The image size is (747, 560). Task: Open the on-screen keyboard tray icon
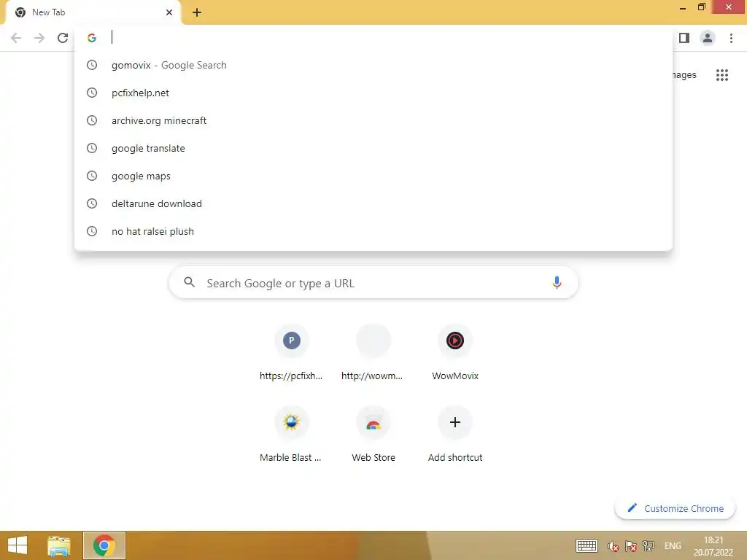click(x=587, y=545)
